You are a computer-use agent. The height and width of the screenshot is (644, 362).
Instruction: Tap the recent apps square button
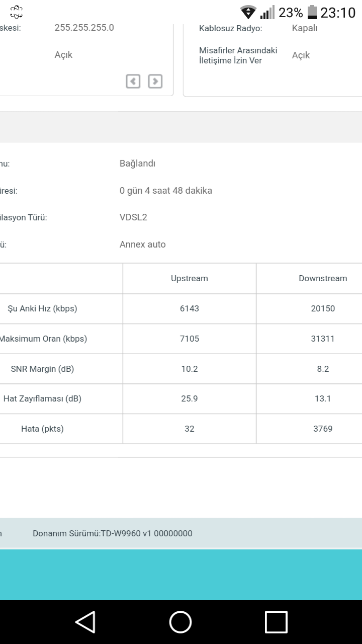click(276, 622)
